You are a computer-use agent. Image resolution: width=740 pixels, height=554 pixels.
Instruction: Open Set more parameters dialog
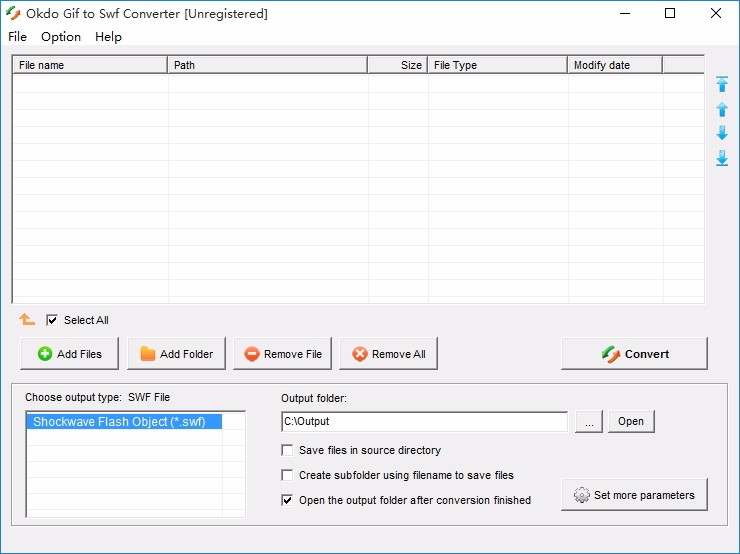634,495
